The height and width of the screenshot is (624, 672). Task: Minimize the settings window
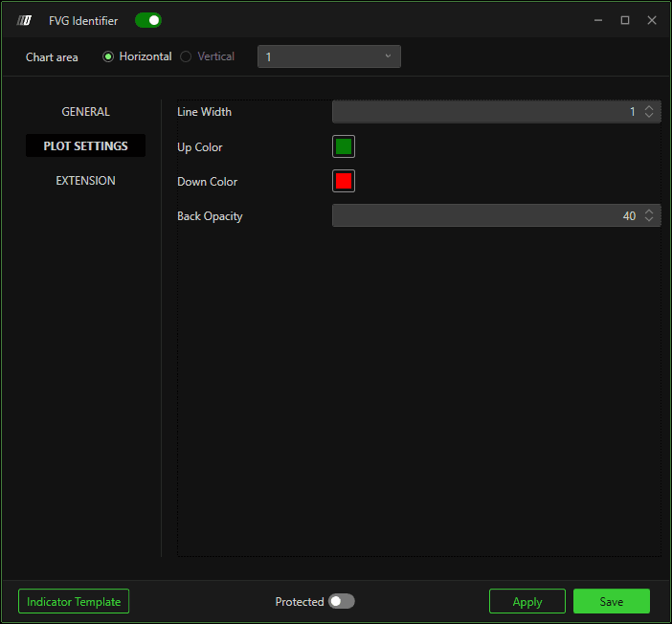(x=598, y=20)
